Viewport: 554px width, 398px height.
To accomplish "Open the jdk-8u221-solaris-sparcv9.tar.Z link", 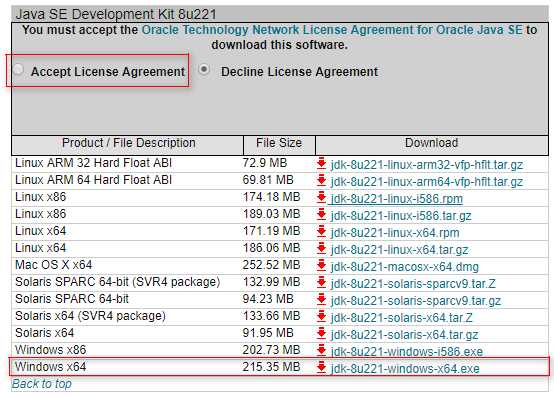I will tap(413, 283).
